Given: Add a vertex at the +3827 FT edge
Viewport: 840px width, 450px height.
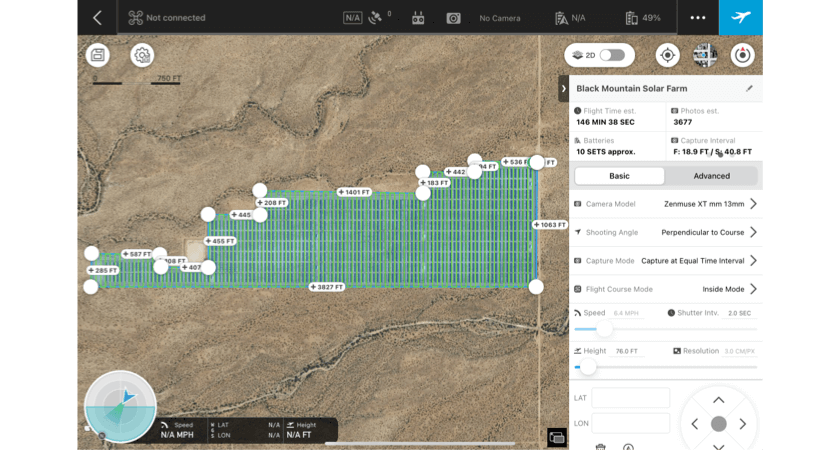Looking at the screenshot, I should (x=327, y=287).
